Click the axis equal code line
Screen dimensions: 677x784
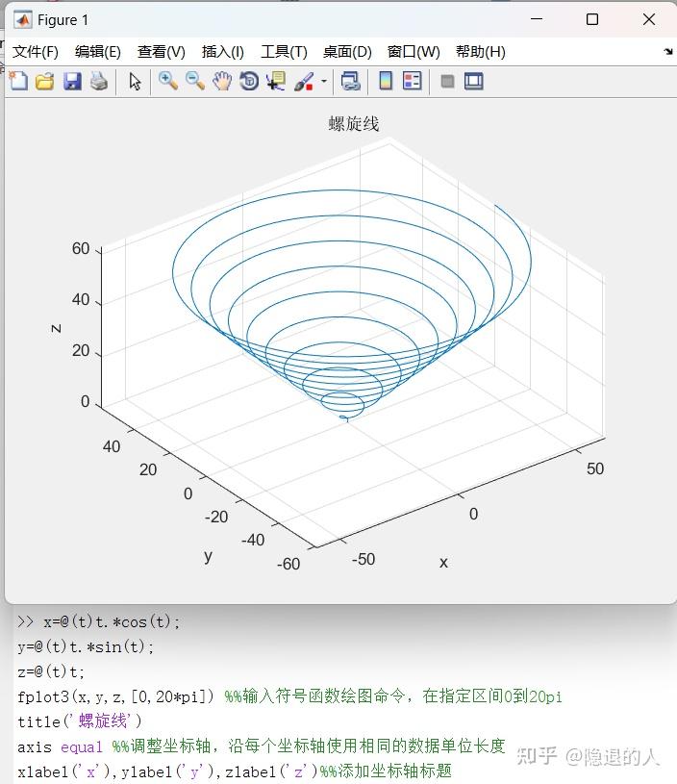coord(261,746)
